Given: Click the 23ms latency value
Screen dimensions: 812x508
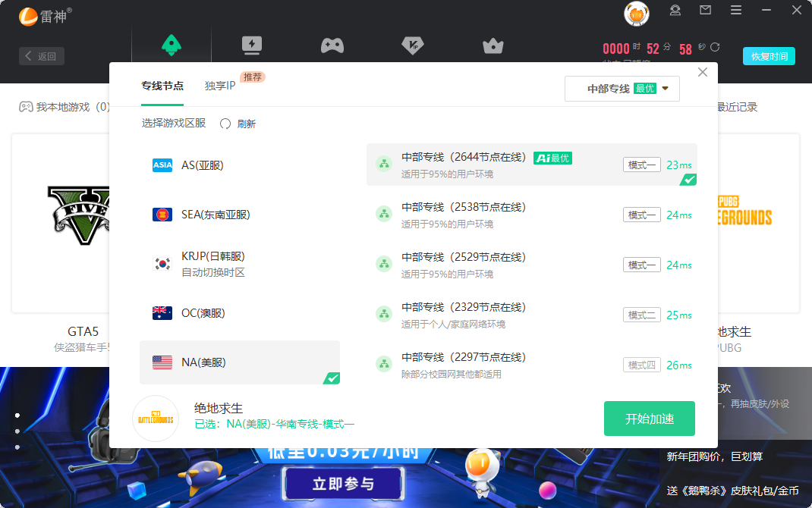Looking at the screenshot, I should 679,165.
